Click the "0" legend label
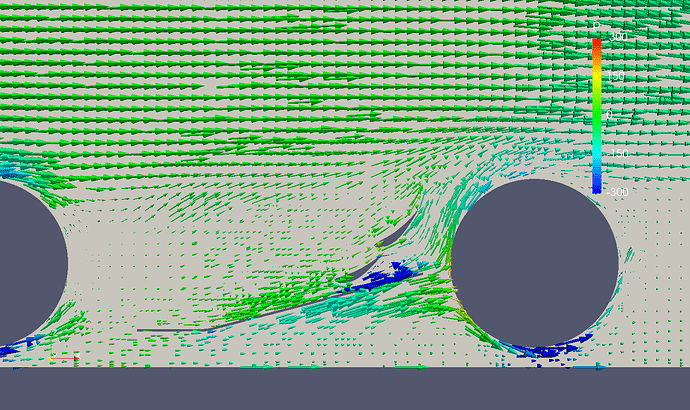Screen dimensions: 690x410 point(609,115)
